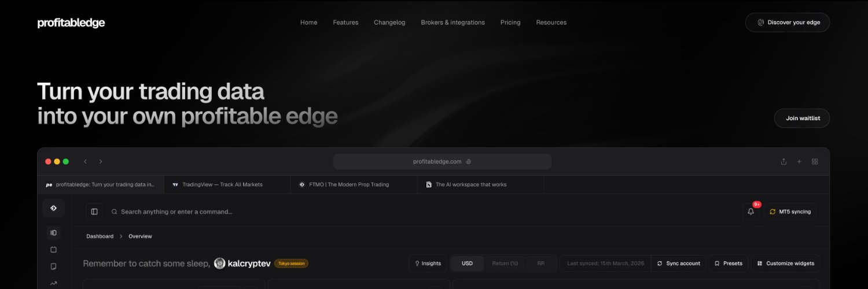
Task: Select the profitabledge browser tab
Action: click(101, 184)
